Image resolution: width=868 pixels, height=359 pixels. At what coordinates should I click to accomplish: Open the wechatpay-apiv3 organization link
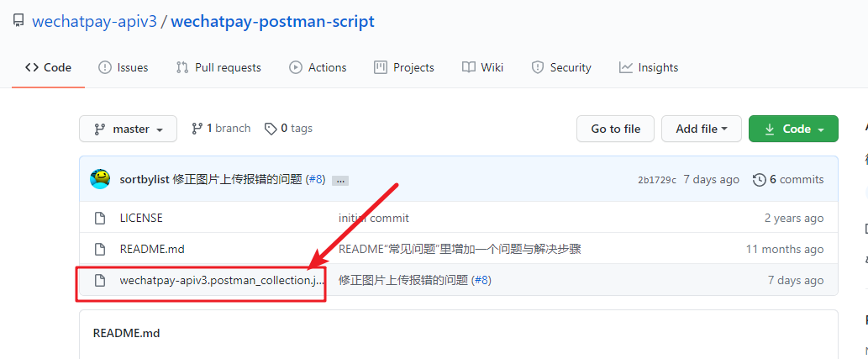pos(95,22)
